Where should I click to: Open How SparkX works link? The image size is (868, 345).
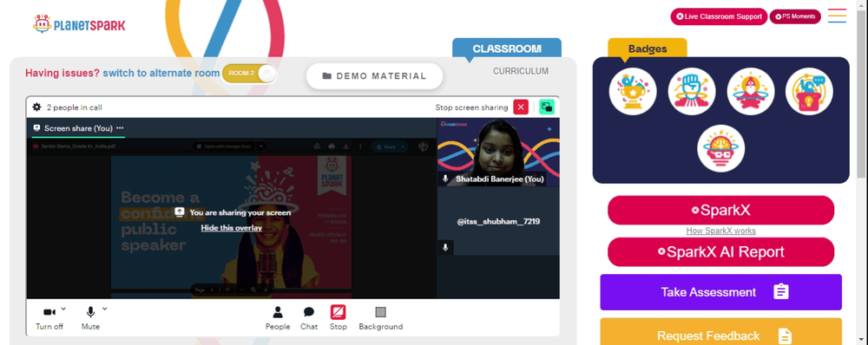(720, 231)
